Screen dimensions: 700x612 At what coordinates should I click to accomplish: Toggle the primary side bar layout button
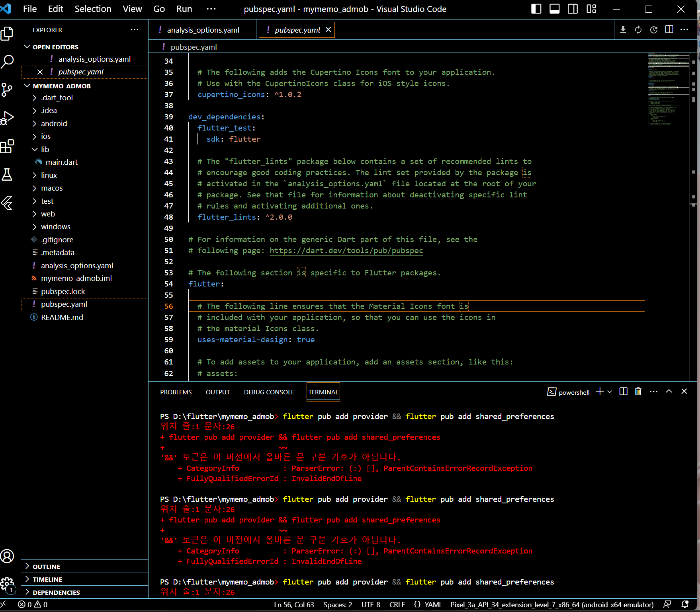pos(536,9)
